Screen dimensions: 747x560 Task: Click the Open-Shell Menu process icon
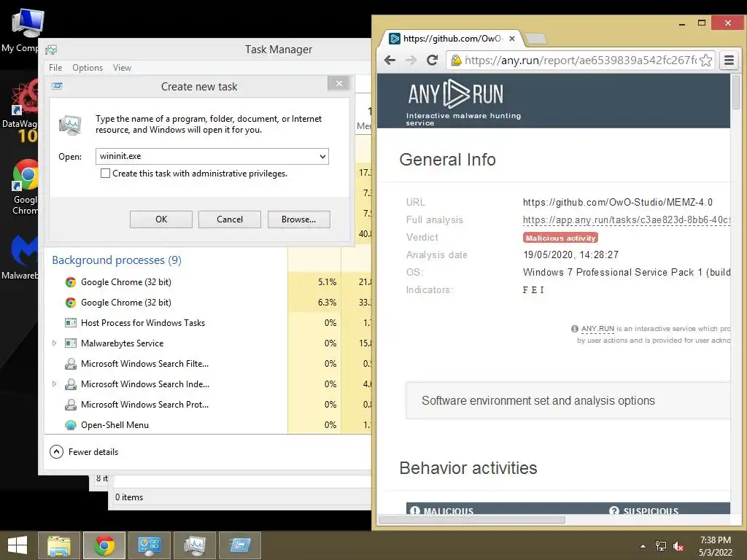pyautogui.click(x=71, y=425)
